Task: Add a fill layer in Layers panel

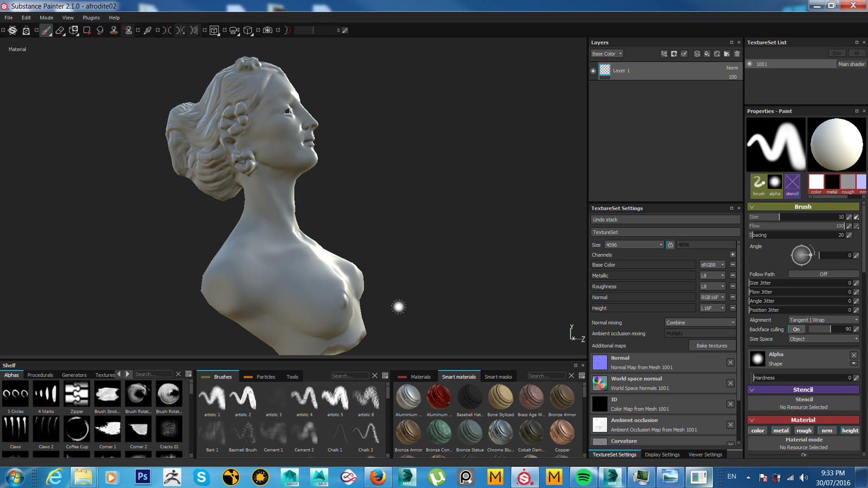Action: coord(707,54)
